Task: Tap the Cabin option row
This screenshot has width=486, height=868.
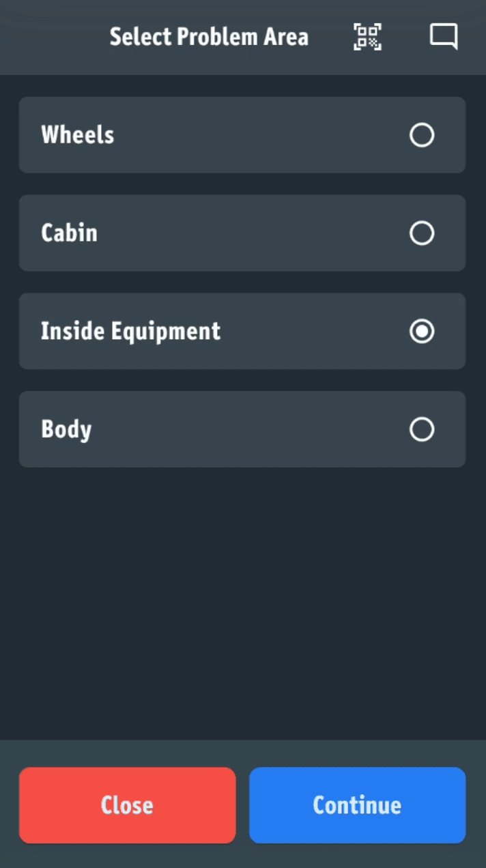Action: [242, 233]
